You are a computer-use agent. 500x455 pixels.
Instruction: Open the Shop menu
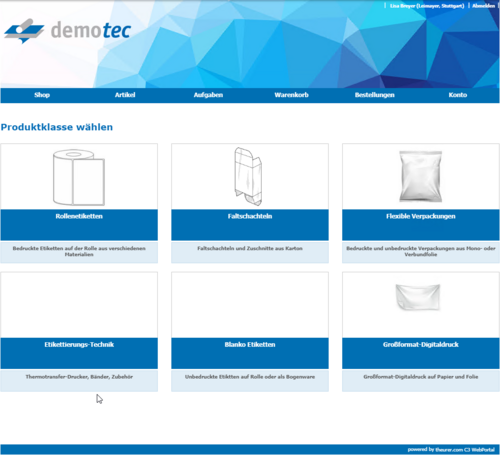[42, 95]
